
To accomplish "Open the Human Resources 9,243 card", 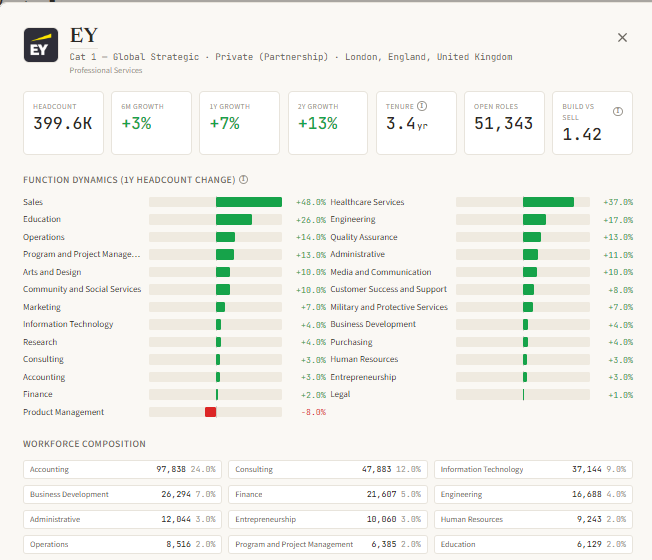I will point(533,519).
